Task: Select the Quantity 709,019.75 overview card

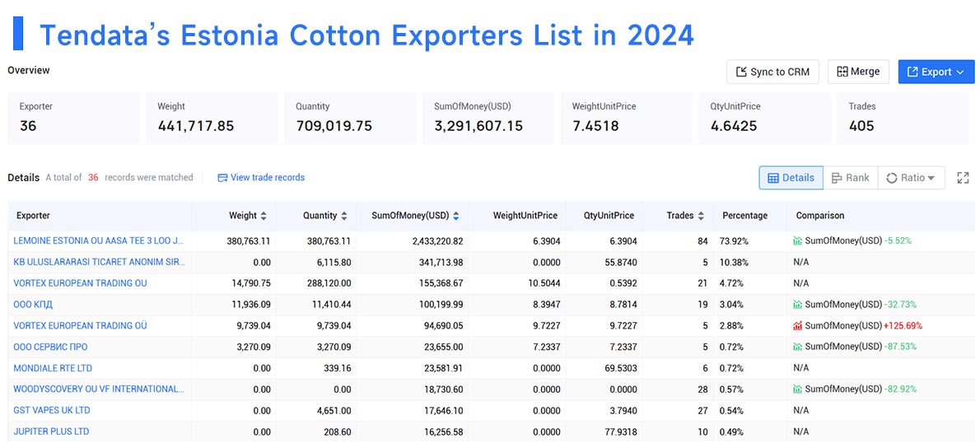Action: point(350,118)
